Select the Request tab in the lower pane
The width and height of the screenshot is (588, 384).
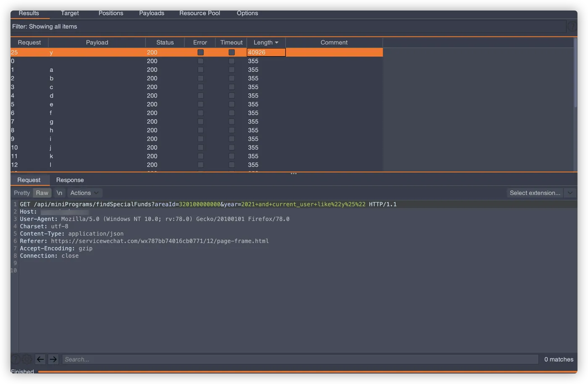coord(29,180)
